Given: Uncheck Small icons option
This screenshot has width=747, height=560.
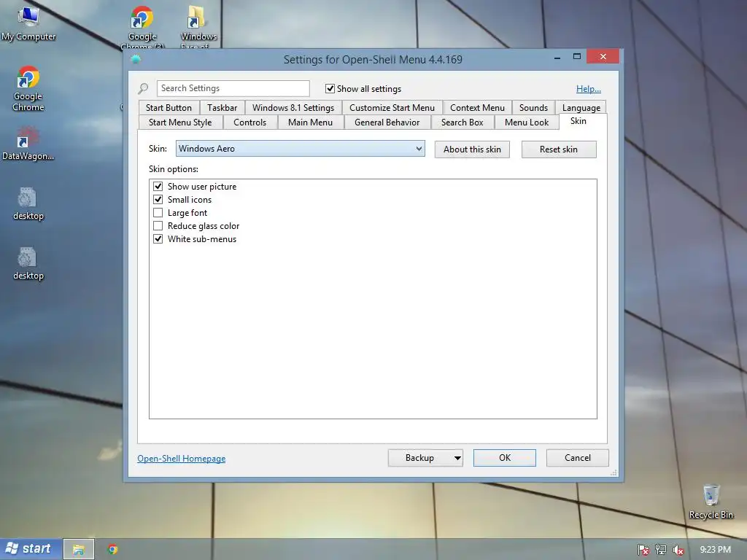Looking at the screenshot, I should tap(158, 200).
